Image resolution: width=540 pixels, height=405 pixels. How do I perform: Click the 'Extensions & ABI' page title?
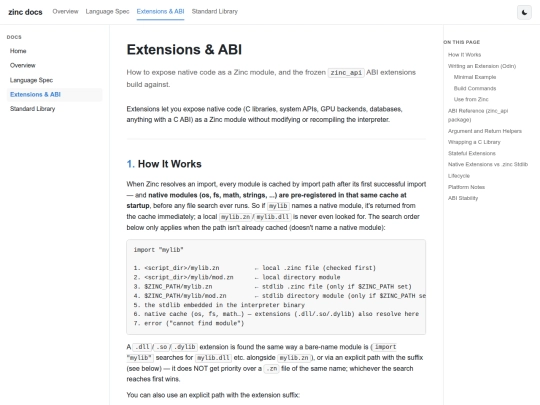(x=184, y=50)
